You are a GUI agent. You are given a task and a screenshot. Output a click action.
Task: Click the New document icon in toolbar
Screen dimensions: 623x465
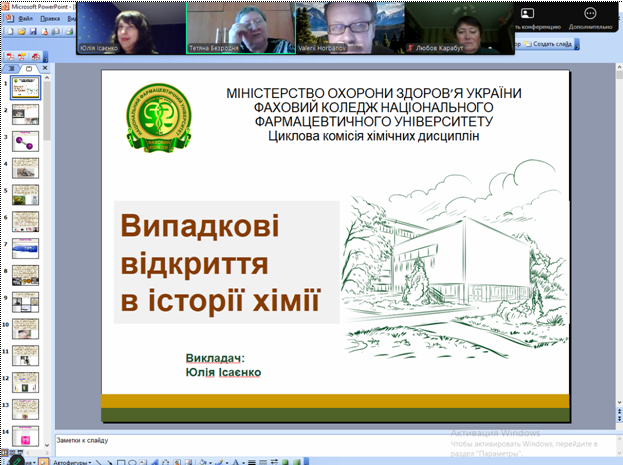click(x=10, y=31)
